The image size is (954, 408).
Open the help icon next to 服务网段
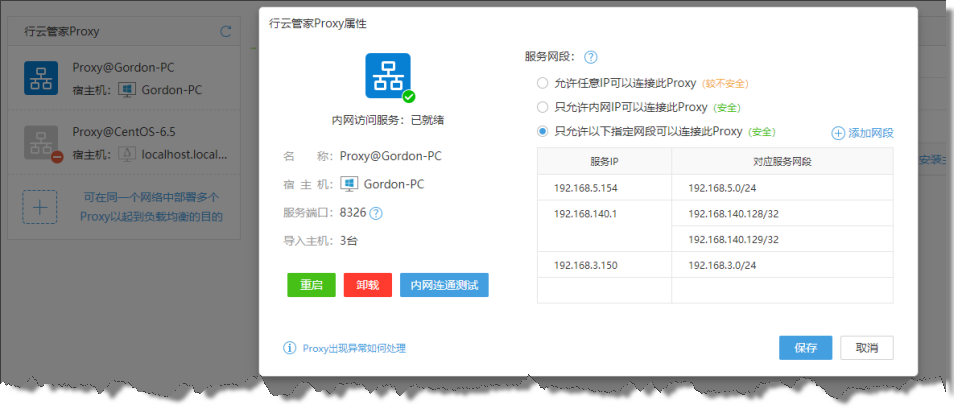[590, 58]
